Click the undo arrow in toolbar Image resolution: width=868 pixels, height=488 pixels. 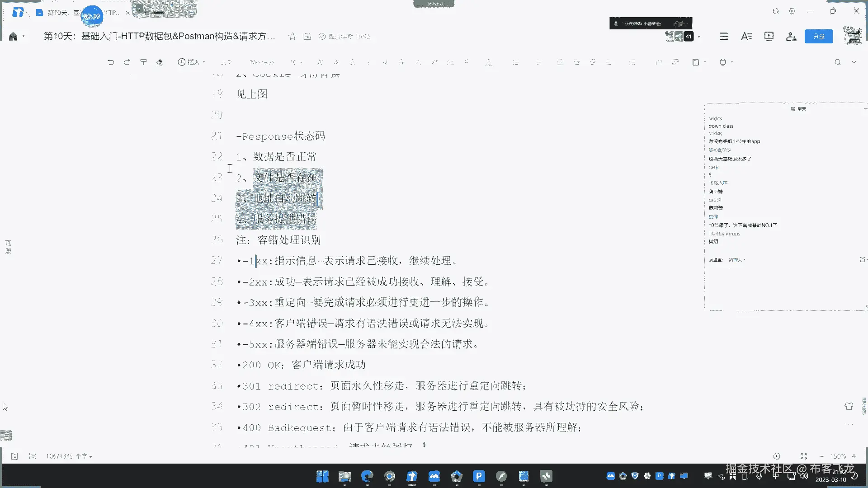(x=111, y=62)
